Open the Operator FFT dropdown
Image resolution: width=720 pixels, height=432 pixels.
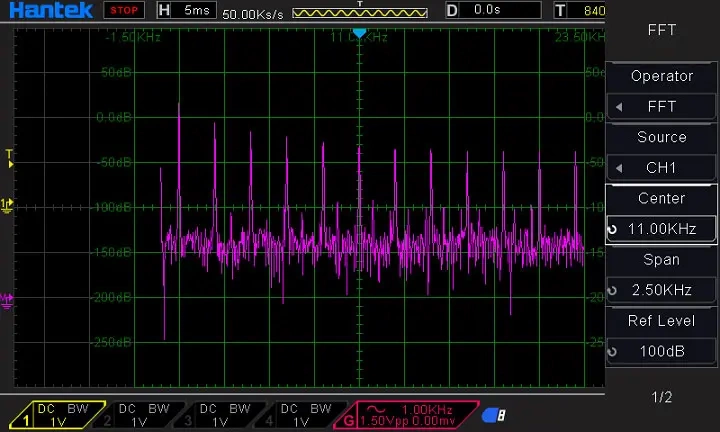click(x=661, y=106)
